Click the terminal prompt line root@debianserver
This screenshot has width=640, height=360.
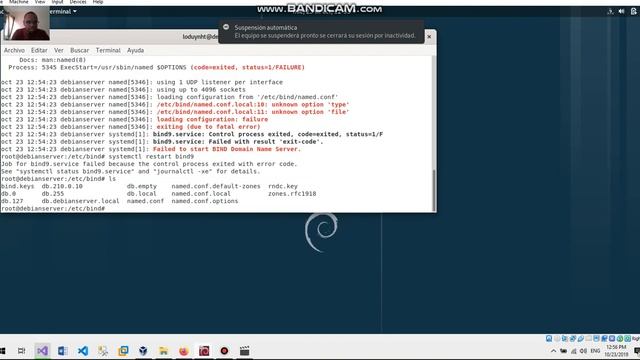[x=53, y=209]
